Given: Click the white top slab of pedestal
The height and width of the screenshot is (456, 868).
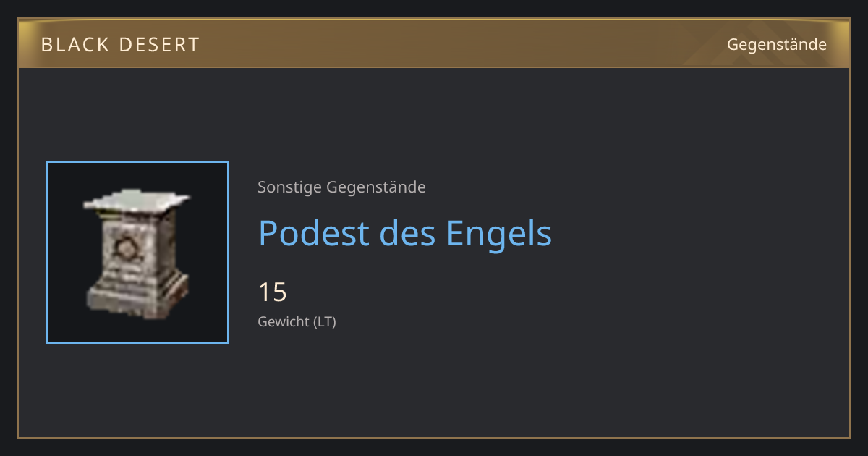Looking at the screenshot, I should tap(137, 198).
